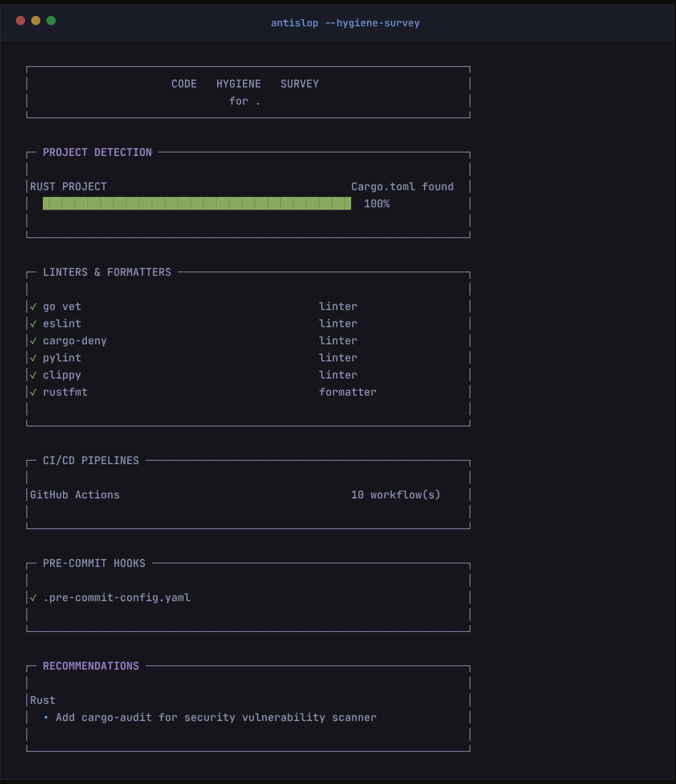Click the green project detection progress bar
676x784 pixels.
197,204
